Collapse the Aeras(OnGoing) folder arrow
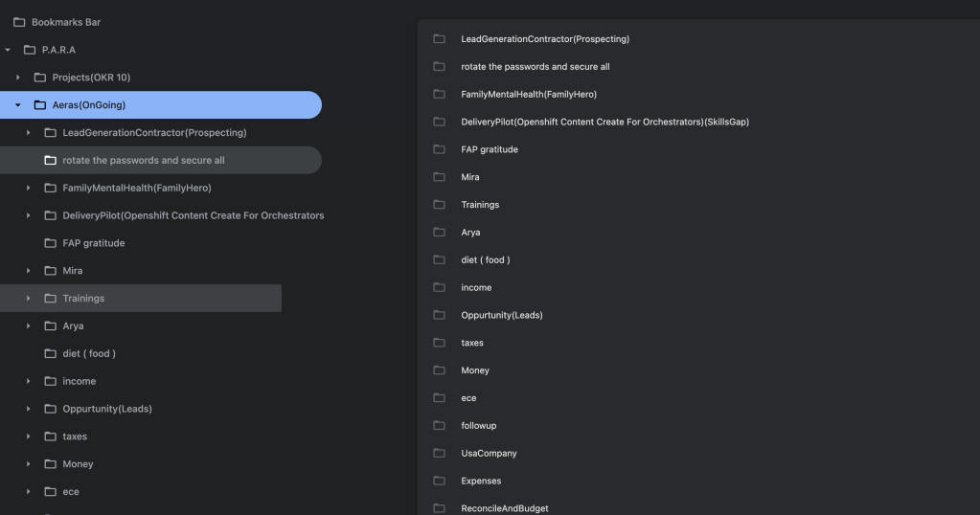The width and height of the screenshot is (980, 515). 17,105
